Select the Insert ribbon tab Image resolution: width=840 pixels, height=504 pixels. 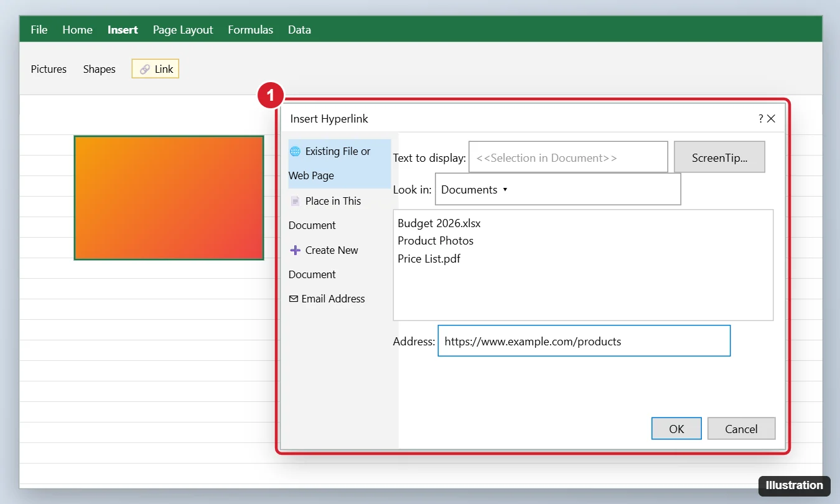(x=123, y=30)
